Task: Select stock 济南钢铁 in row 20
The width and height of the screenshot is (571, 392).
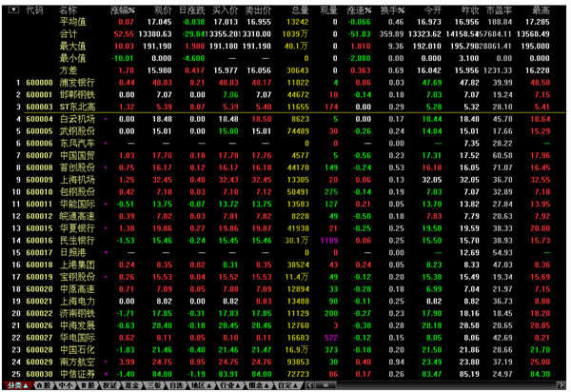Action: click(x=77, y=313)
